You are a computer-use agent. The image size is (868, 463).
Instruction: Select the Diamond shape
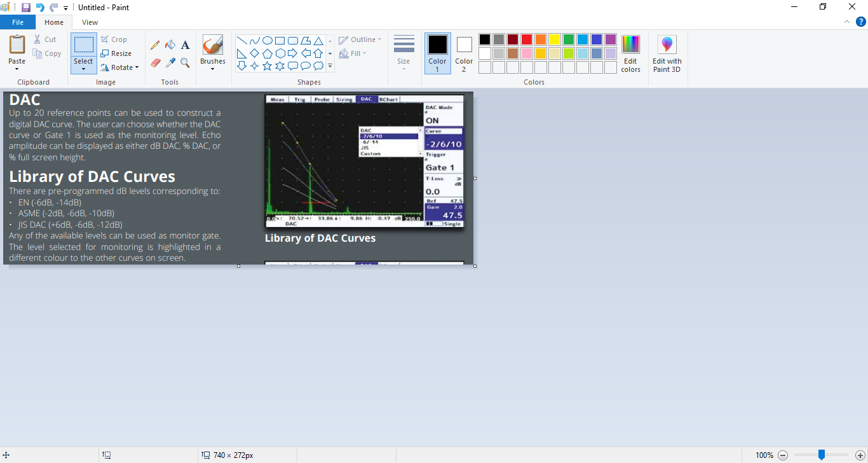[254, 53]
